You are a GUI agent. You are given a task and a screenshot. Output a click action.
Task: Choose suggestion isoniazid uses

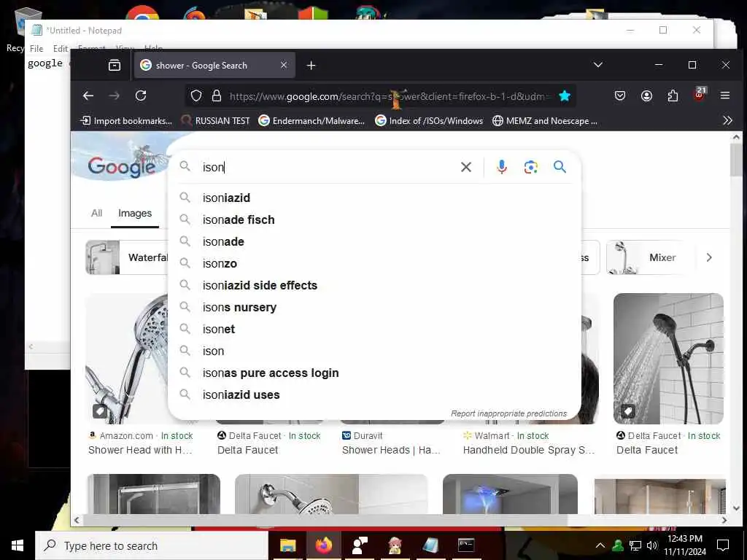374,394
